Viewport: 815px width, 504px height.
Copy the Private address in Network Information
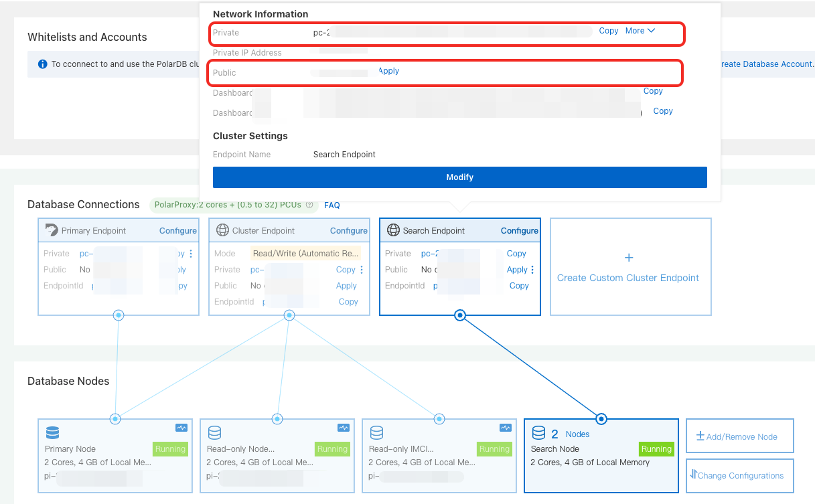tap(609, 31)
